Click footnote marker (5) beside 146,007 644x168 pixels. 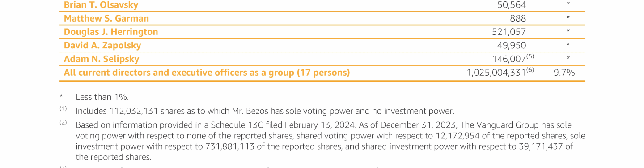(530, 56)
